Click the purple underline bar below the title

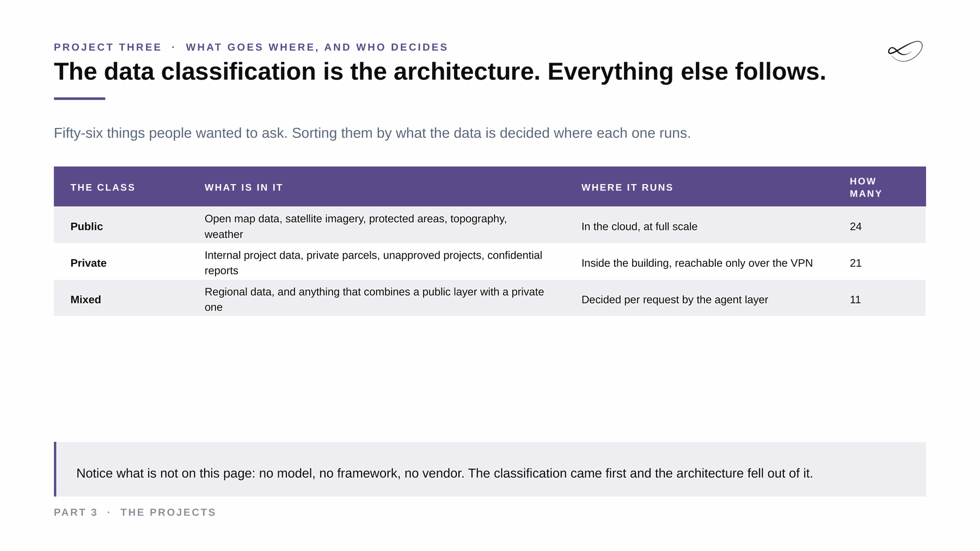79,99
